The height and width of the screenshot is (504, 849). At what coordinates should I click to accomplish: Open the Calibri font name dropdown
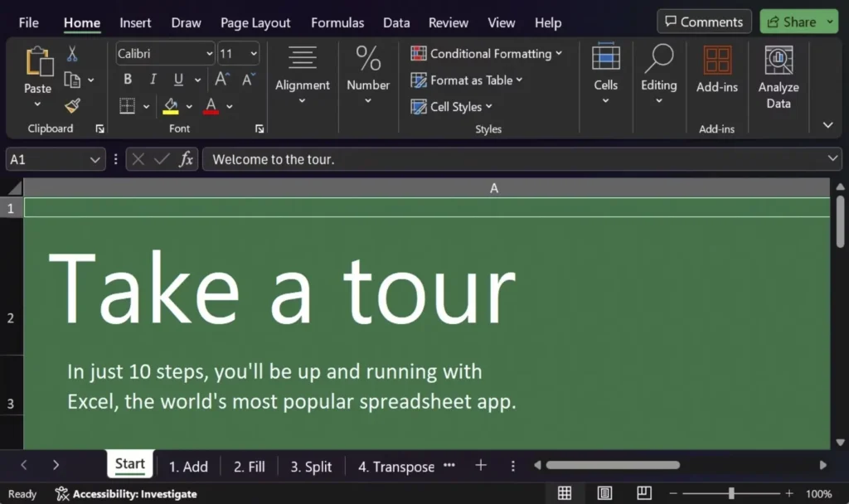(x=209, y=54)
